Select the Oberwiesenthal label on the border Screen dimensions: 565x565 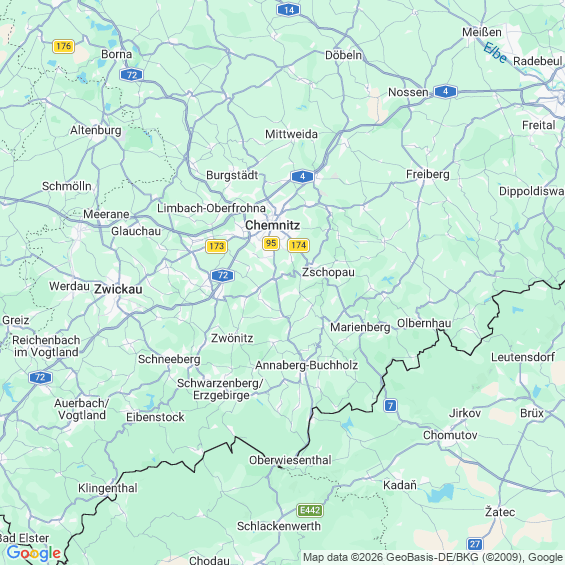(x=290, y=460)
